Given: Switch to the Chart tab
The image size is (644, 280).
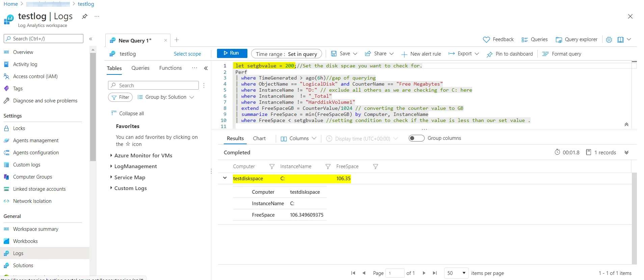Looking at the screenshot, I should point(259,138).
